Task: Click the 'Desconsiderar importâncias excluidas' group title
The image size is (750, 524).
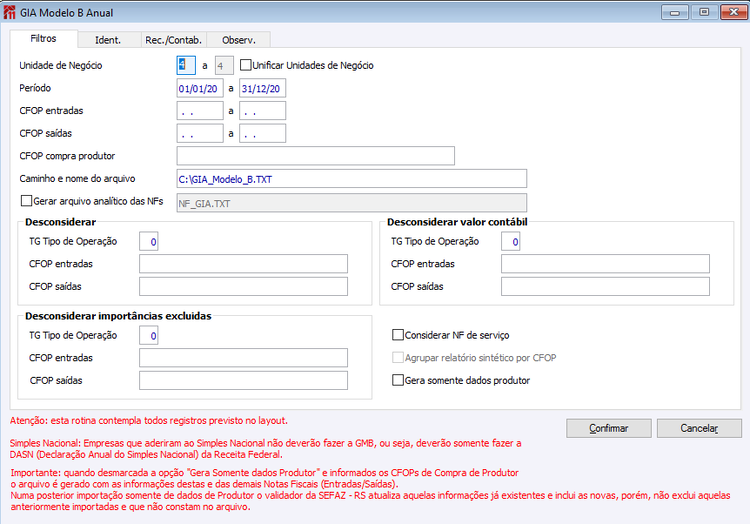Action: 118,316
